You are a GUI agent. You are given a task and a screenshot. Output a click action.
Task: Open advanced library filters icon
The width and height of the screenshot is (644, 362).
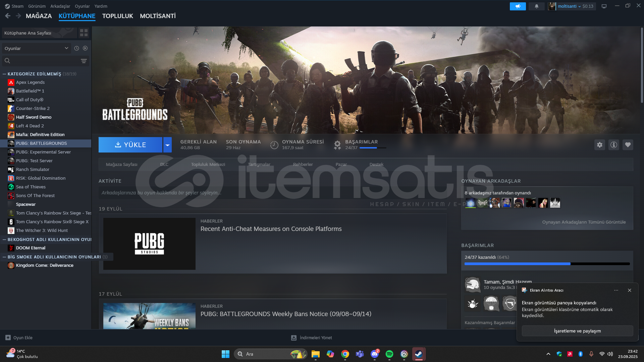tap(84, 61)
